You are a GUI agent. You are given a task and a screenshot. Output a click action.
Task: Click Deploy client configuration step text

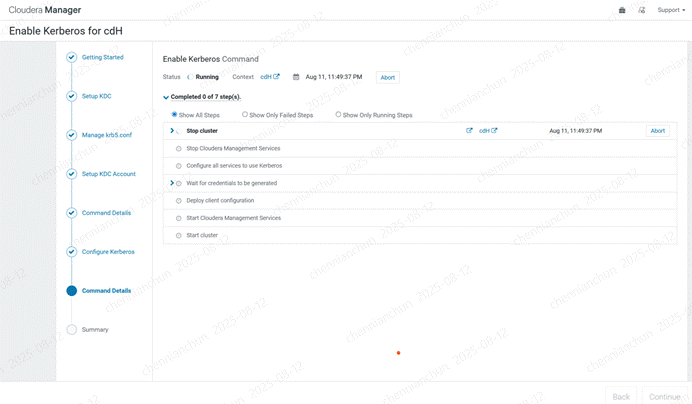click(x=220, y=200)
